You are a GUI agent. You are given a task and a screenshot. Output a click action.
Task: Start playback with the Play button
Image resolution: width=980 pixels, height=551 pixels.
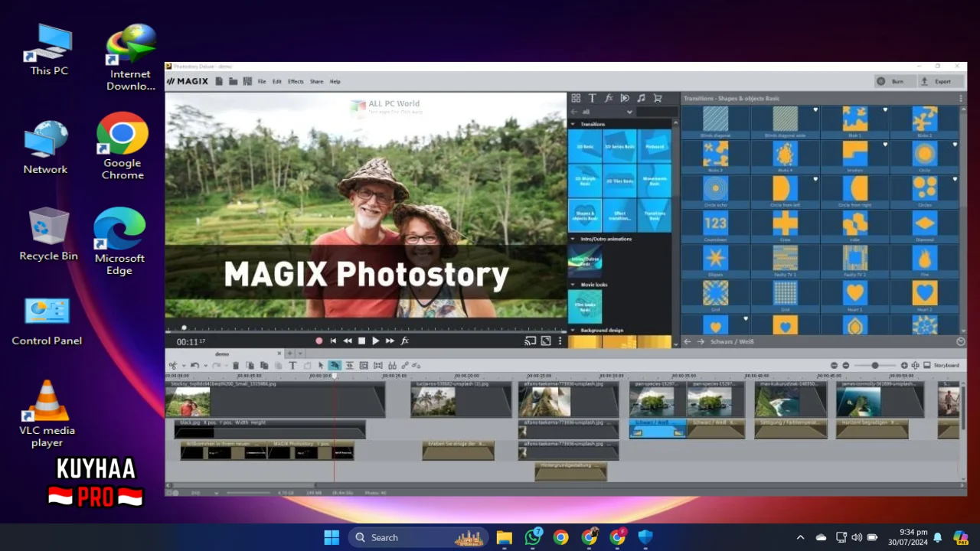375,341
